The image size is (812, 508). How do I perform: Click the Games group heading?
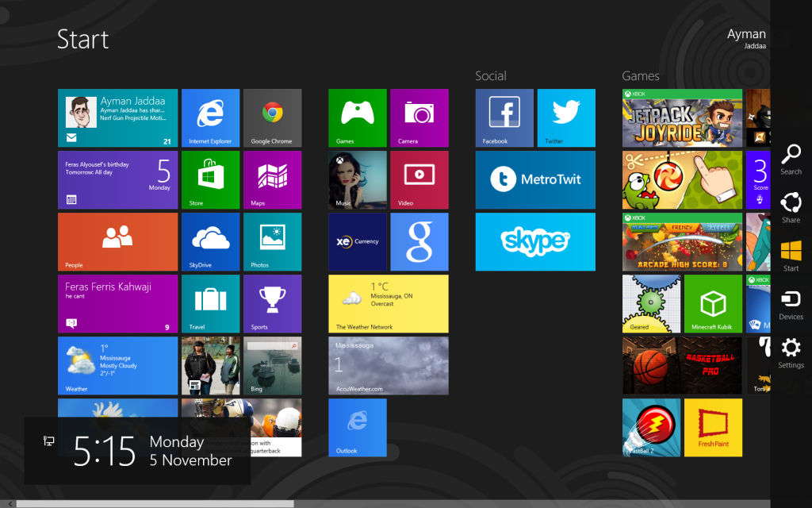pyautogui.click(x=641, y=75)
